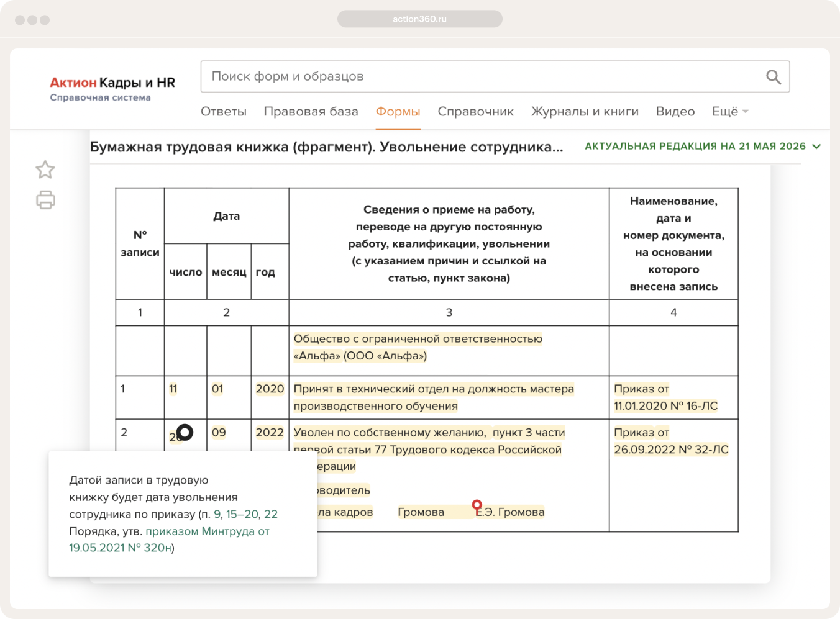Click header Сведения о приеме на работу
This screenshot has width=840, height=619.
pyautogui.click(x=449, y=244)
